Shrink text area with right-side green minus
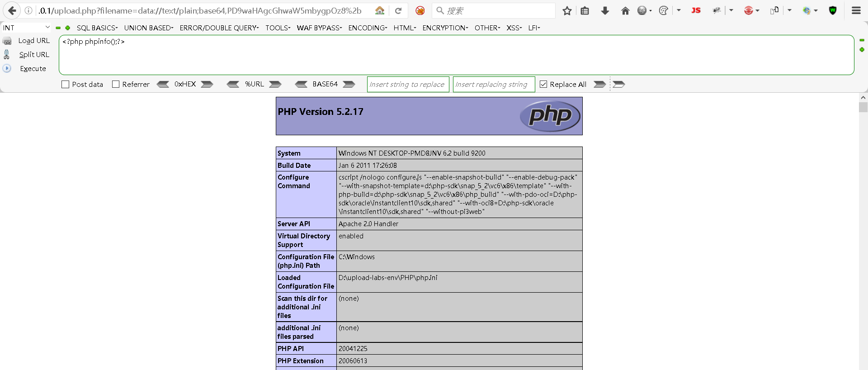 862,40
